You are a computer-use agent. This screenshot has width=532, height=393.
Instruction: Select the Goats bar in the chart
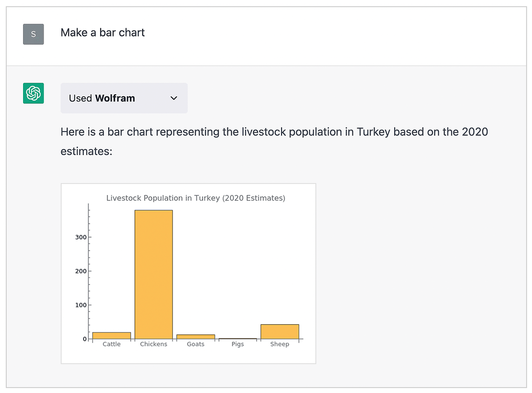196,337
